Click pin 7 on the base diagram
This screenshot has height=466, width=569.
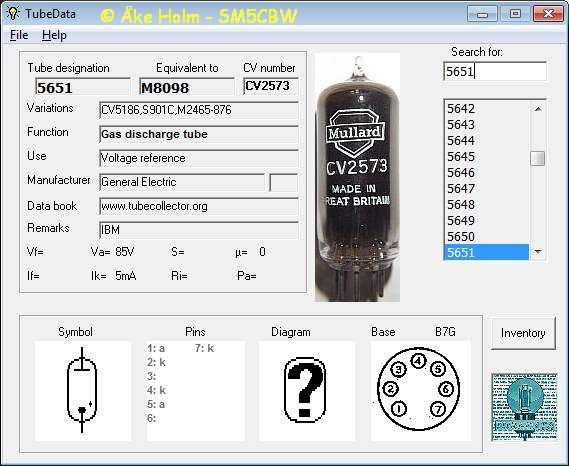coord(438,409)
